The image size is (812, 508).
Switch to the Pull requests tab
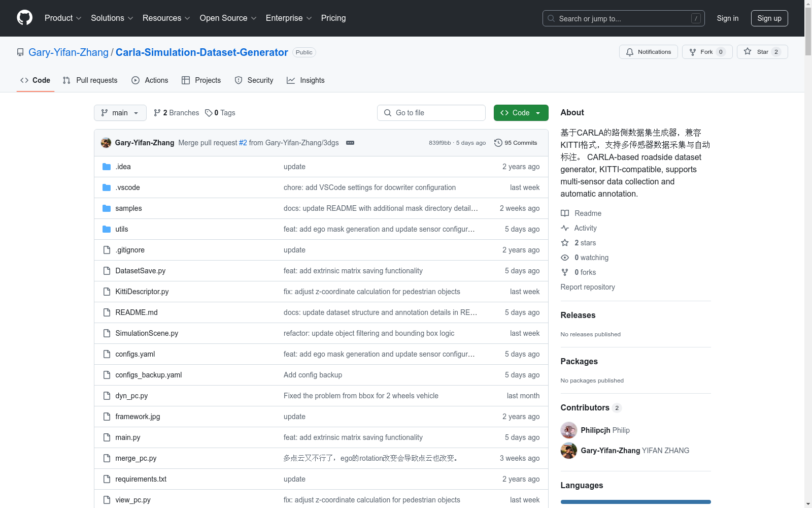coord(90,80)
